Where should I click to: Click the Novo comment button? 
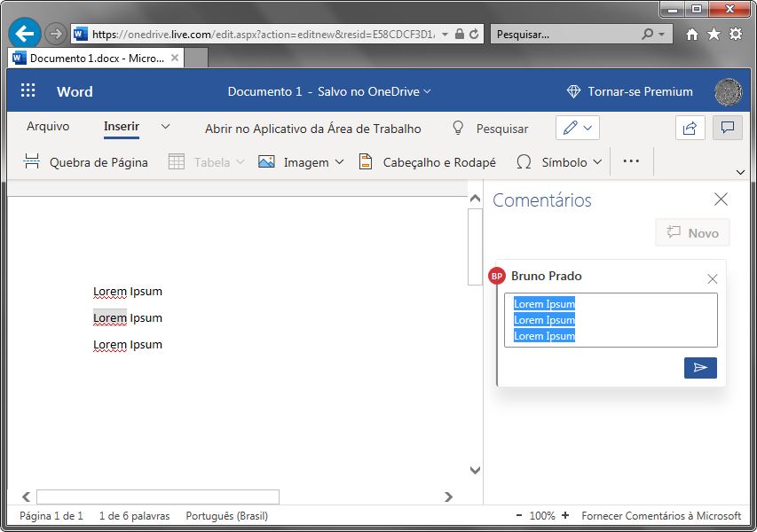692,233
